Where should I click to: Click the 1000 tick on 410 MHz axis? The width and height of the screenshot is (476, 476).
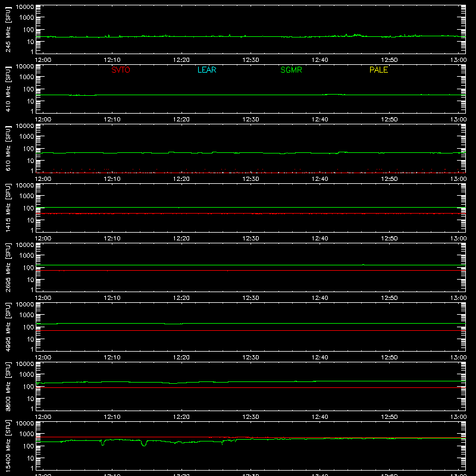tap(27, 77)
